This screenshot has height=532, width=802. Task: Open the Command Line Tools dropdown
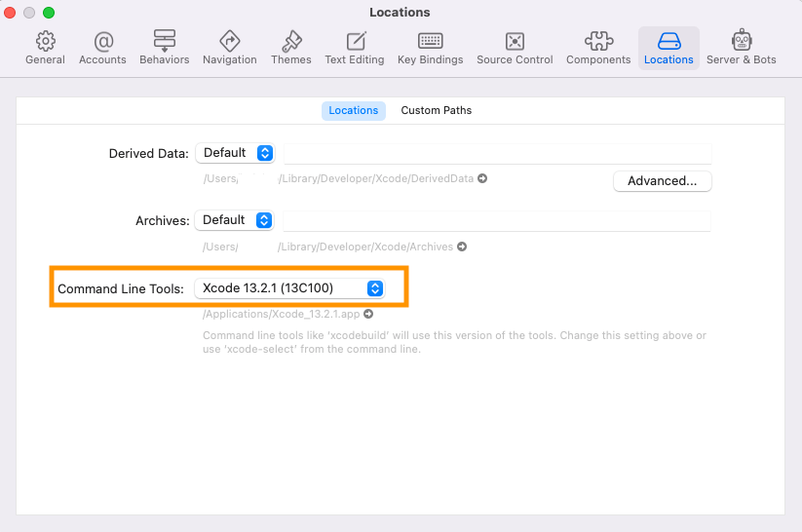coord(289,288)
